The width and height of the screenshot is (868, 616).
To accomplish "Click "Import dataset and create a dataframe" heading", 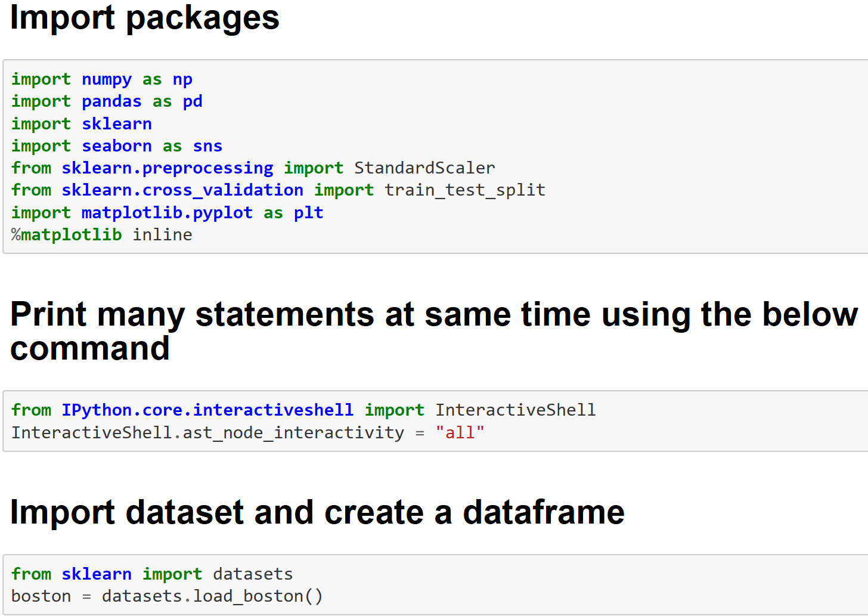I will [317, 512].
